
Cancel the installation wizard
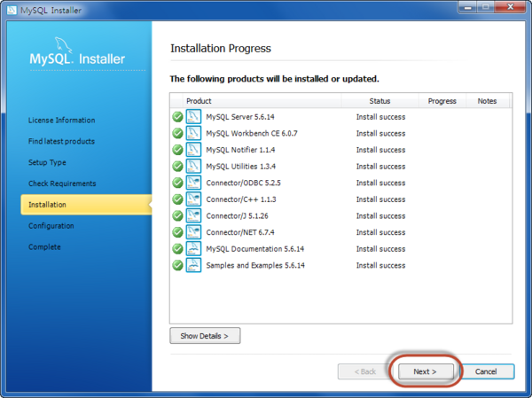pos(487,371)
